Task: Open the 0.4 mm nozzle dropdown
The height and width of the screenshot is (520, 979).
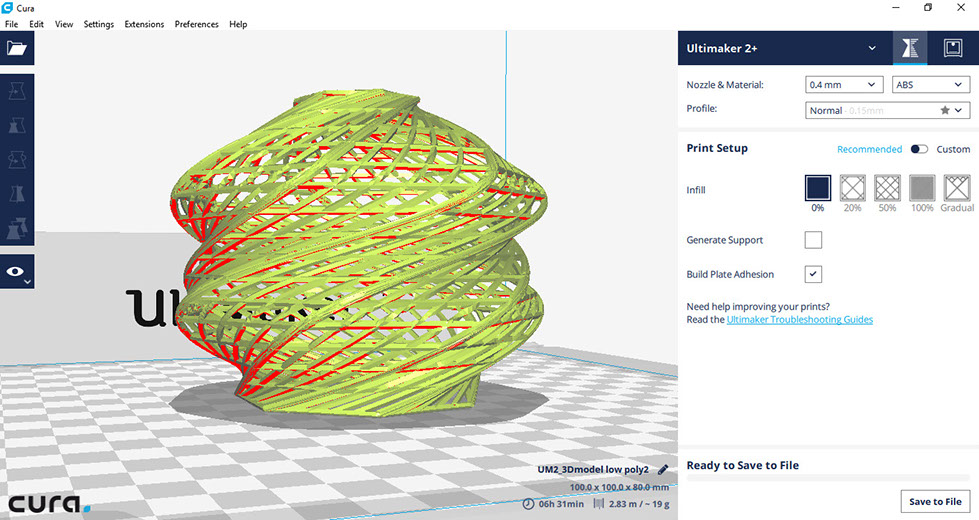Action: (844, 84)
